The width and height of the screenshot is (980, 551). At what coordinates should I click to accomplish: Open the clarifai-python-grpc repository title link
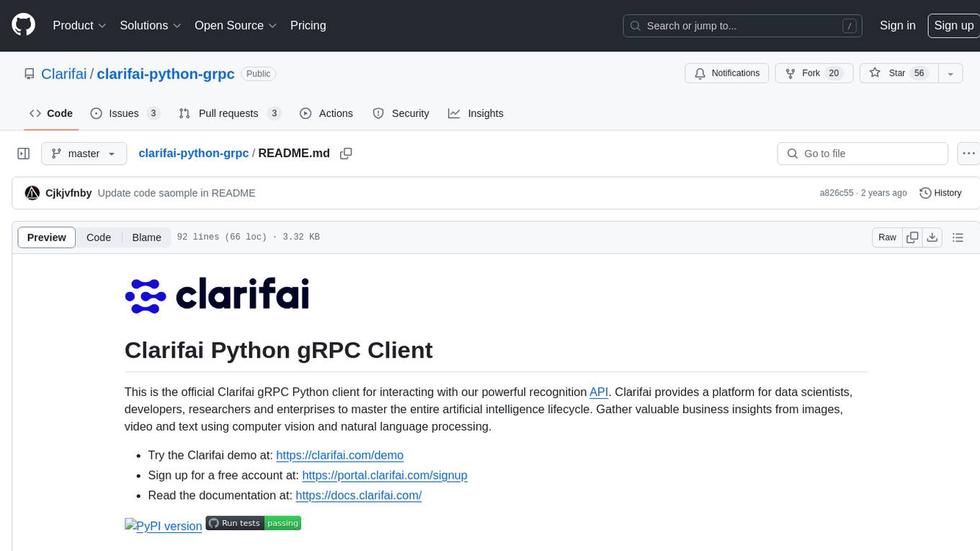166,74
